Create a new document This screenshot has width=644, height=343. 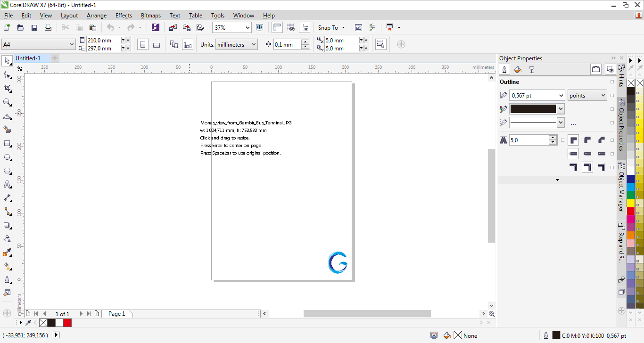pos(7,28)
